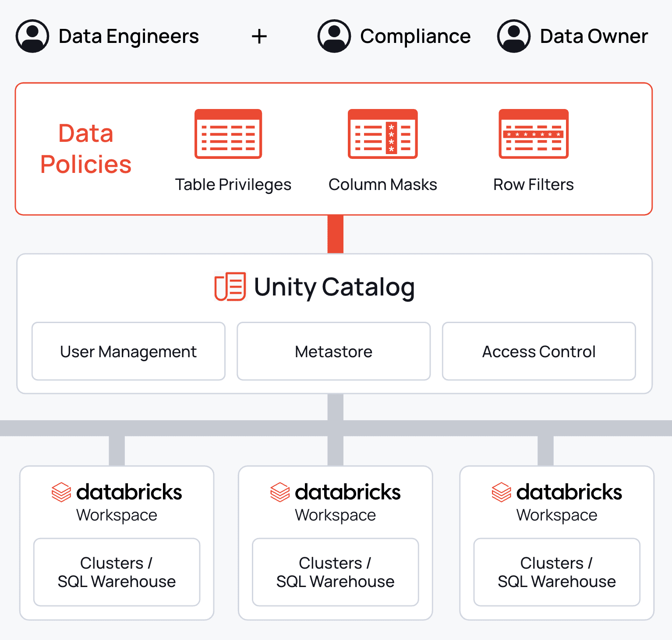672x640 pixels.
Task: Click 'Workspace' label in the left card
Action: [117, 516]
